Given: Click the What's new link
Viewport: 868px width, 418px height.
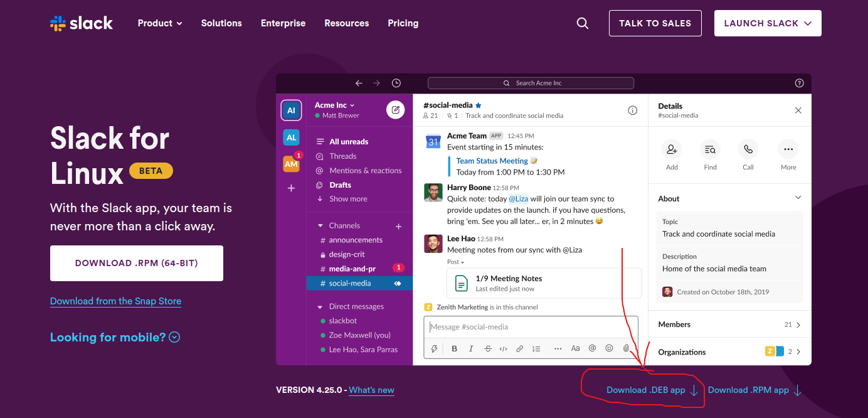Looking at the screenshot, I should coord(371,390).
